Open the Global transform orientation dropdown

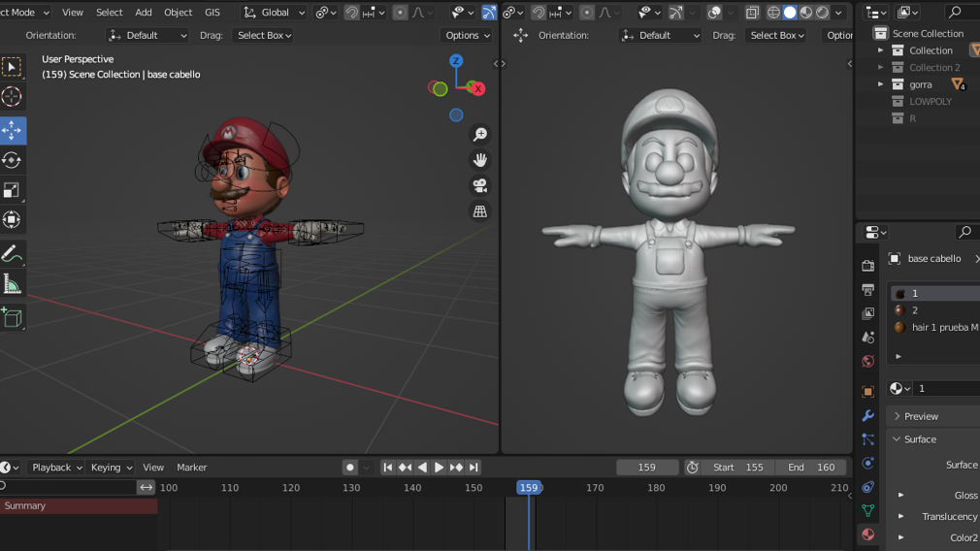pos(275,13)
